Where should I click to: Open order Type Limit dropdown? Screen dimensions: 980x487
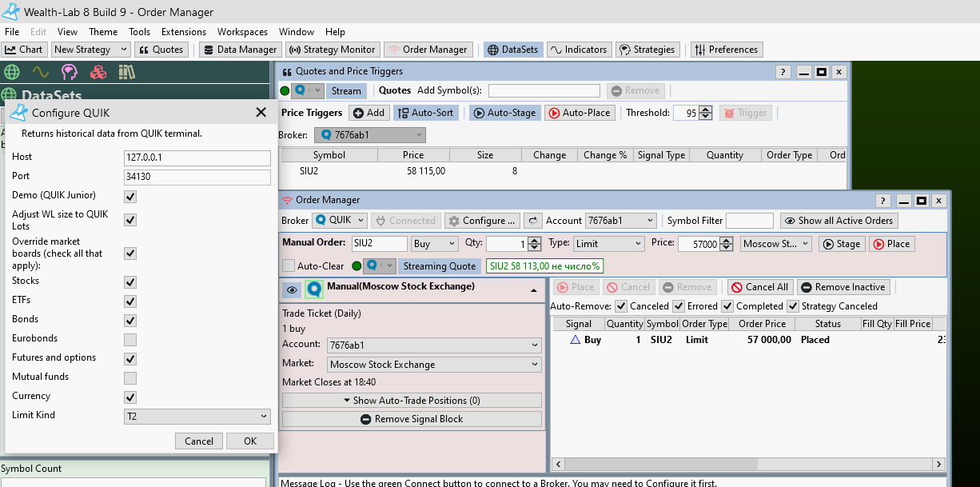coord(609,244)
